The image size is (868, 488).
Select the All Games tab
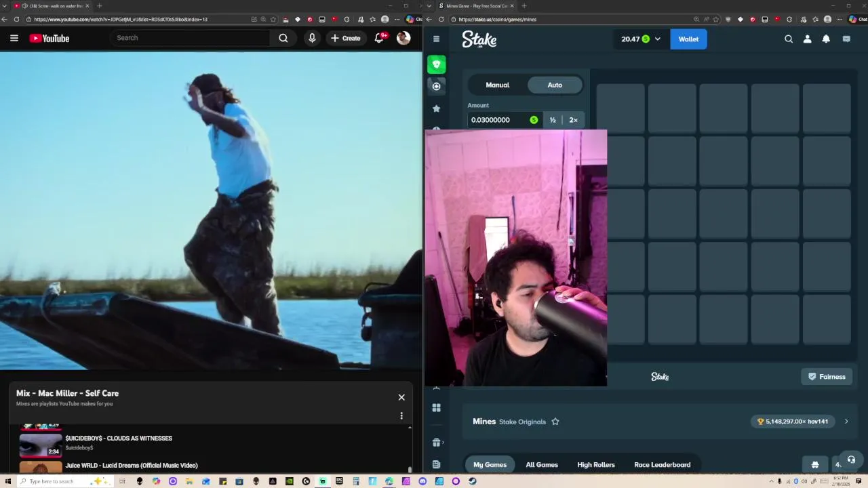(542, 465)
